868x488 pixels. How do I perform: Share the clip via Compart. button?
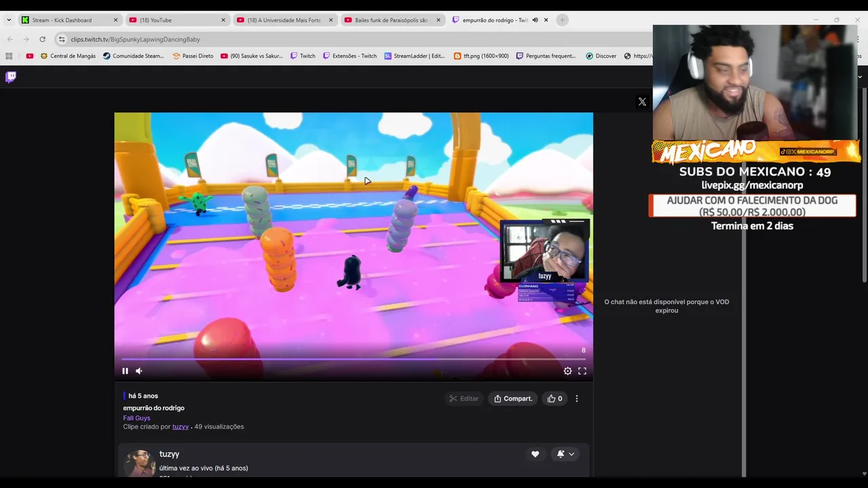[513, 399]
